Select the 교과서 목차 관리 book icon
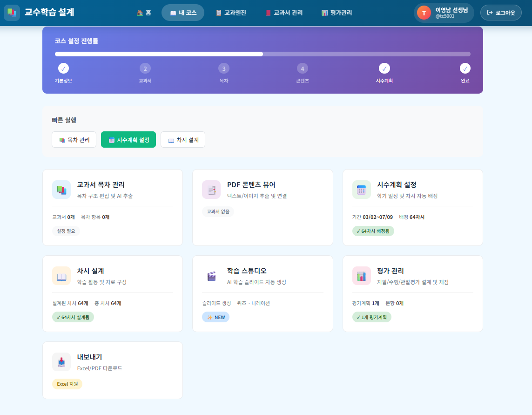This screenshot has width=532, height=415. 61,190
